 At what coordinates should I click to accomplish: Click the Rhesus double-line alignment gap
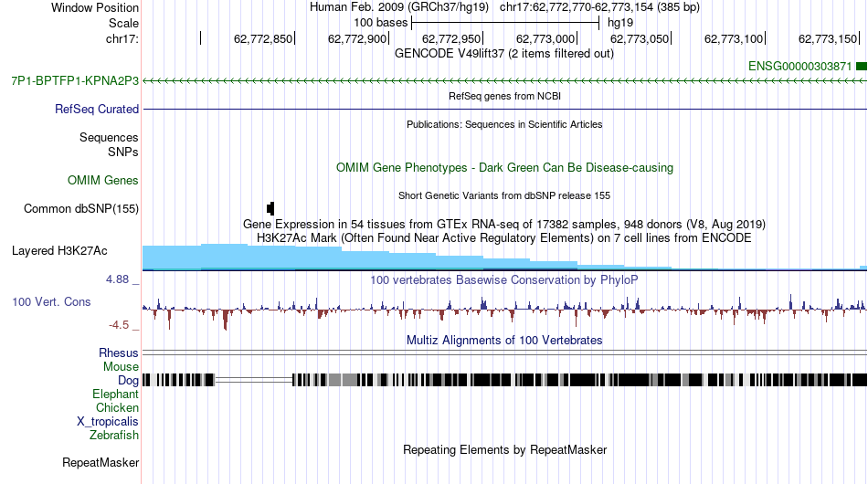point(505,352)
